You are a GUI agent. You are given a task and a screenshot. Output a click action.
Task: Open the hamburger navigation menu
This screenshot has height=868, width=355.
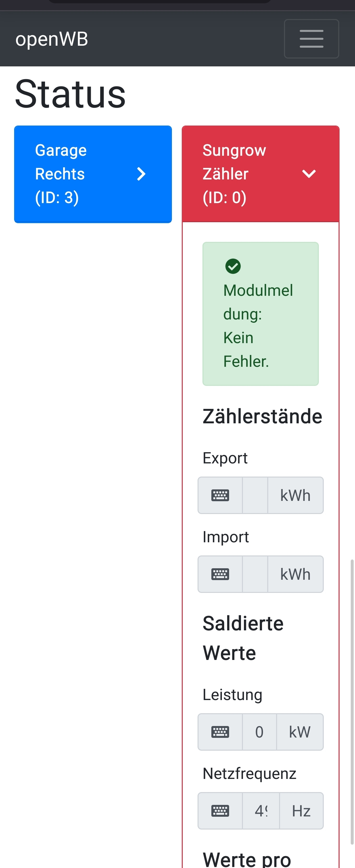pyautogui.click(x=311, y=39)
